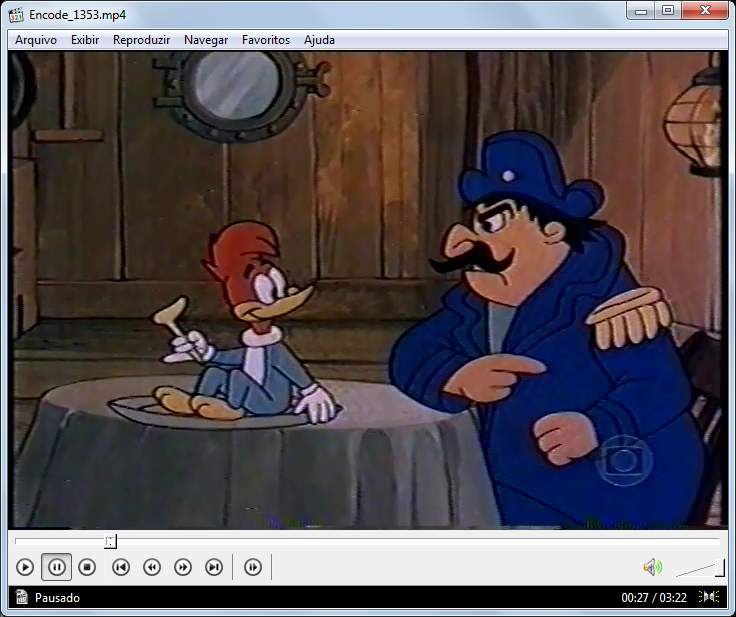
Task: Open the Exibir menu
Action: coord(85,40)
